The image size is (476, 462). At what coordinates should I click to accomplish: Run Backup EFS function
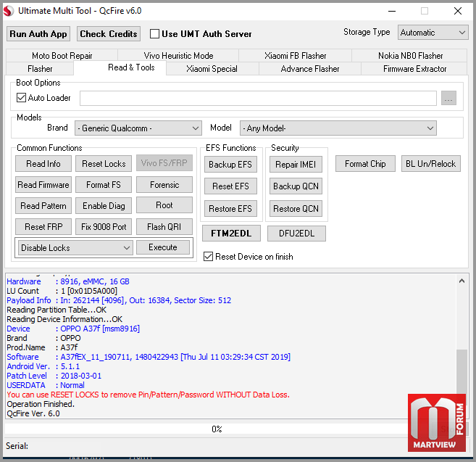click(x=230, y=165)
